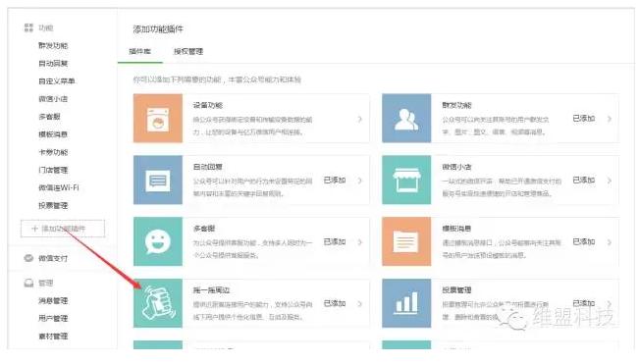Open 微信连Wi-Fi in the sidebar

click(59, 187)
